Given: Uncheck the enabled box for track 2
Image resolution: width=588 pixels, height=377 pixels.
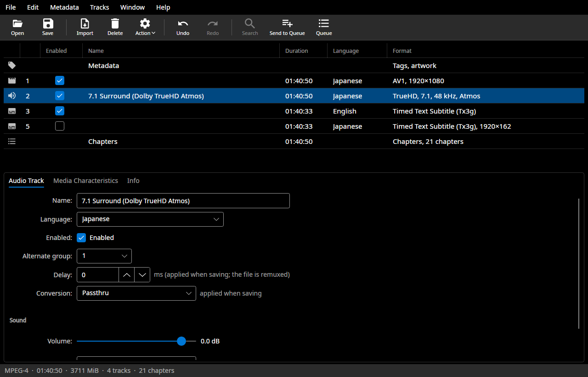Looking at the screenshot, I should click(x=60, y=96).
